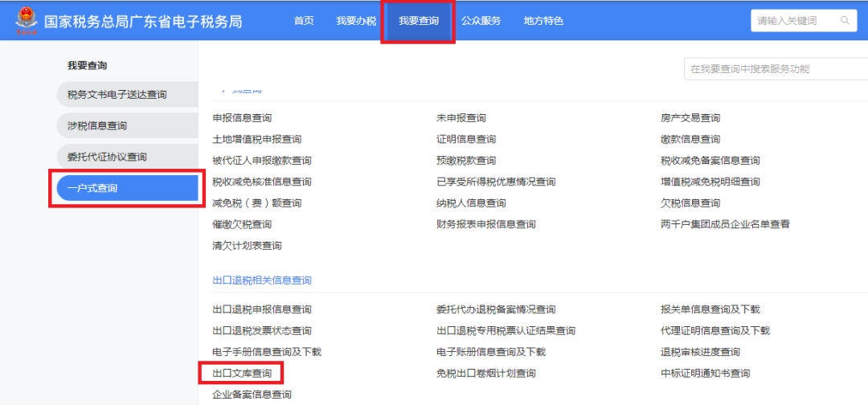
Task: Select the 我要查询 navigation tab
Action: pyautogui.click(x=419, y=21)
